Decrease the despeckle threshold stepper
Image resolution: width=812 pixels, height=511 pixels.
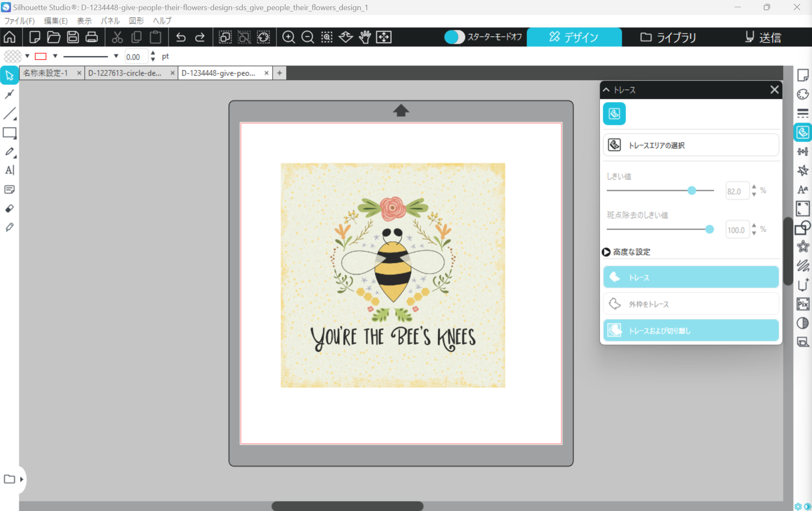click(x=754, y=233)
